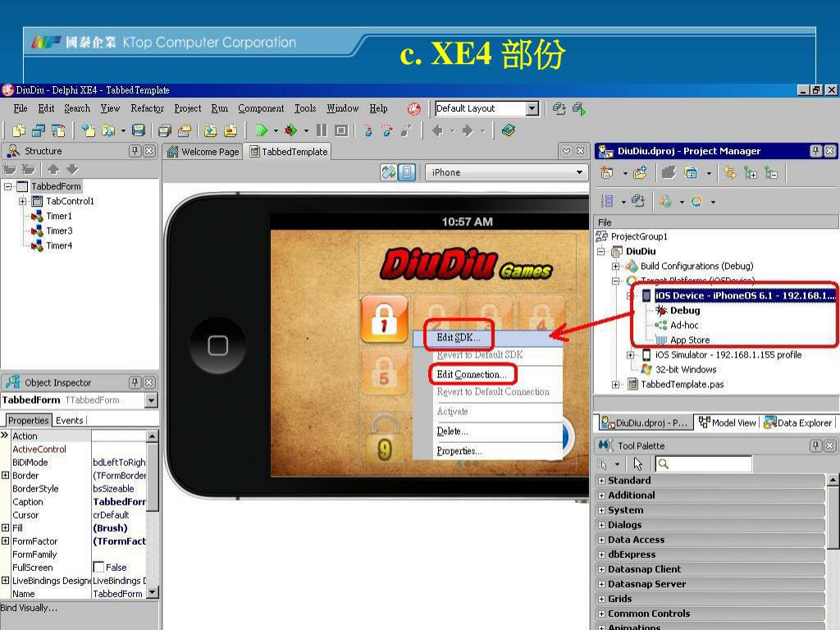The width and height of the screenshot is (840, 630).
Task: Toggle the Object Inspector pin button
Action: tap(135, 382)
